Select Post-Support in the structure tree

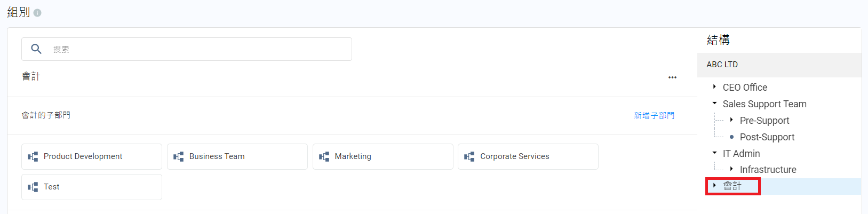(767, 137)
